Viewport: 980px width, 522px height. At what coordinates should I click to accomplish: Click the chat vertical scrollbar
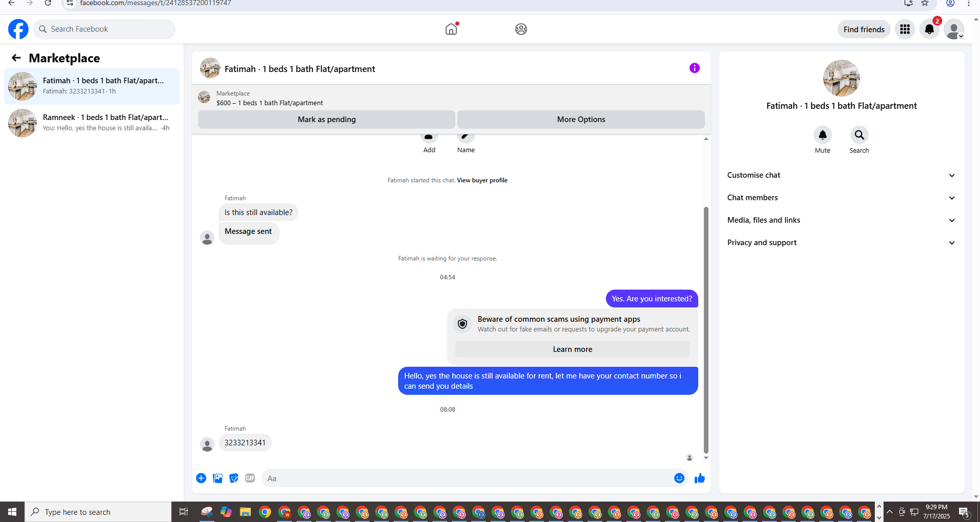[706, 329]
